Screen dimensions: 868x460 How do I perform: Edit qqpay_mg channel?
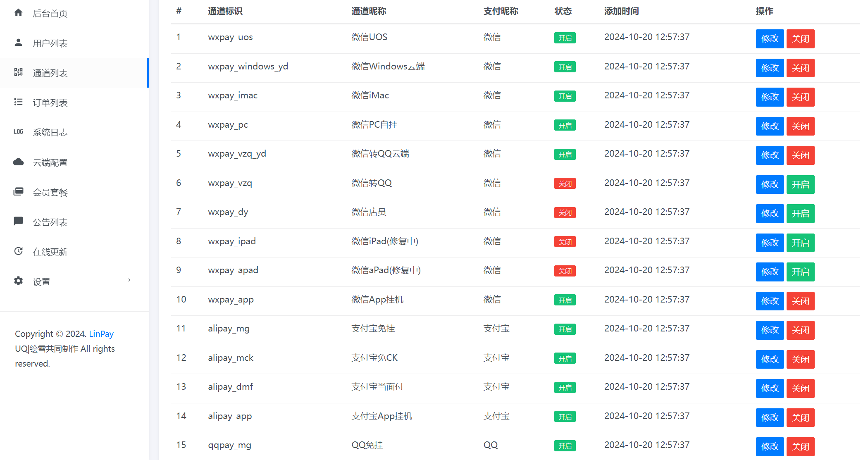click(x=770, y=447)
